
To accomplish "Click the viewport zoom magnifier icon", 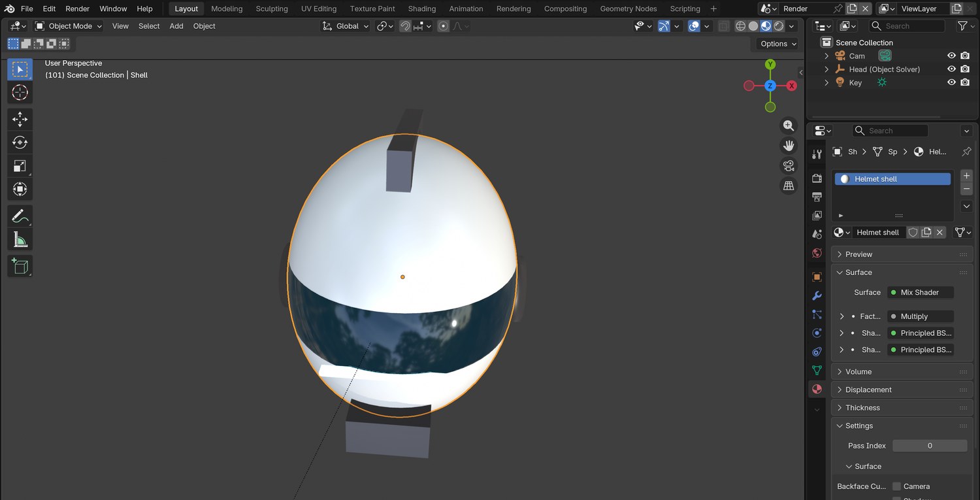I will pos(789,125).
